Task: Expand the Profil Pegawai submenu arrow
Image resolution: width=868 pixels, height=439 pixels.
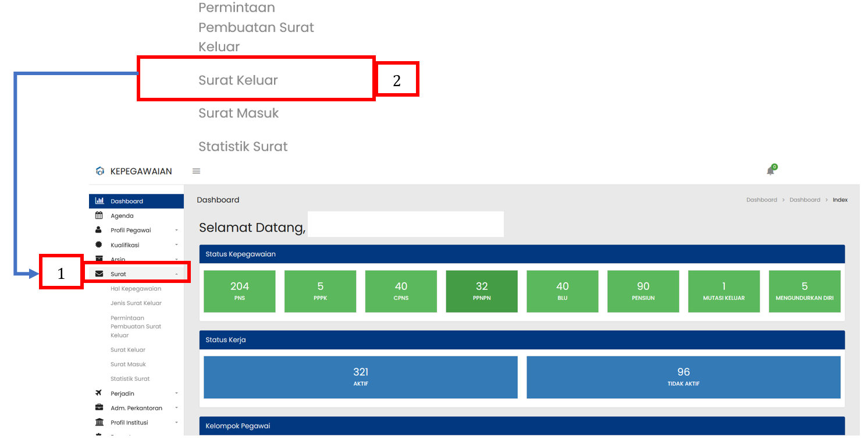Action: click(x=176, y=231)
